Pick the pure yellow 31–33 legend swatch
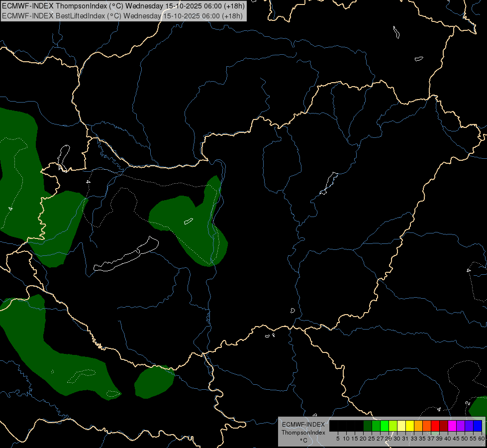The width and height of the screenshot is (487, 448). pos(409,426)
